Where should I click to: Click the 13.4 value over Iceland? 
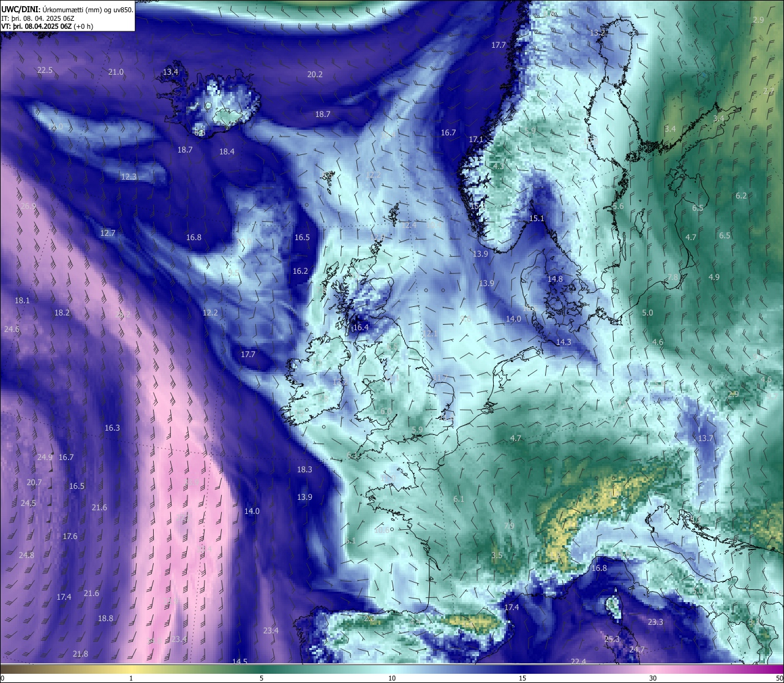coord(170,72)
